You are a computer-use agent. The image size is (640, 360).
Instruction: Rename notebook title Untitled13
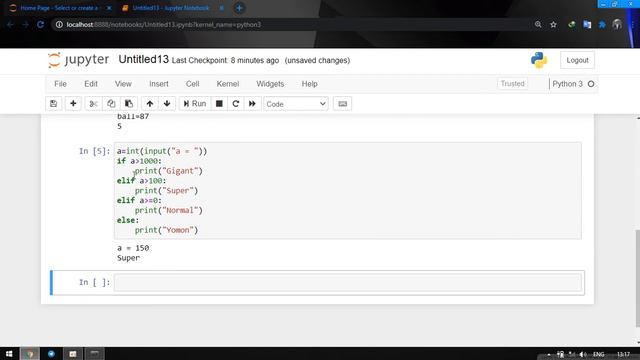tap(143, 60)
